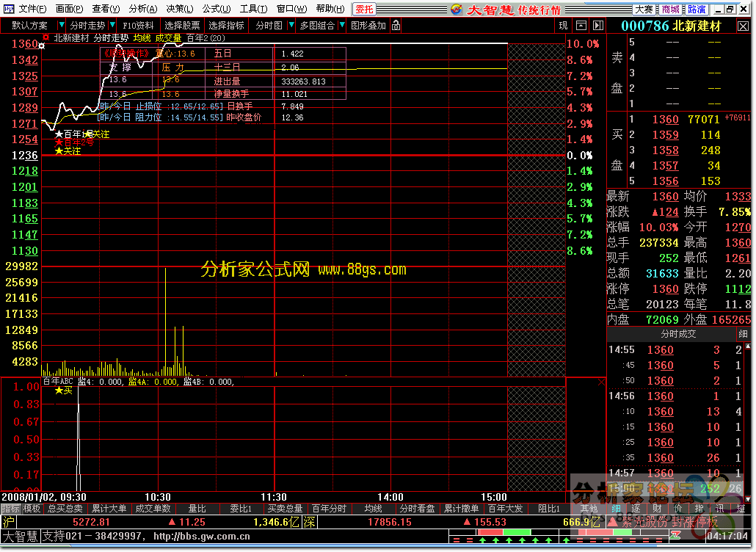Expand the 分时走势 dropdown arrow

[112, 25]
